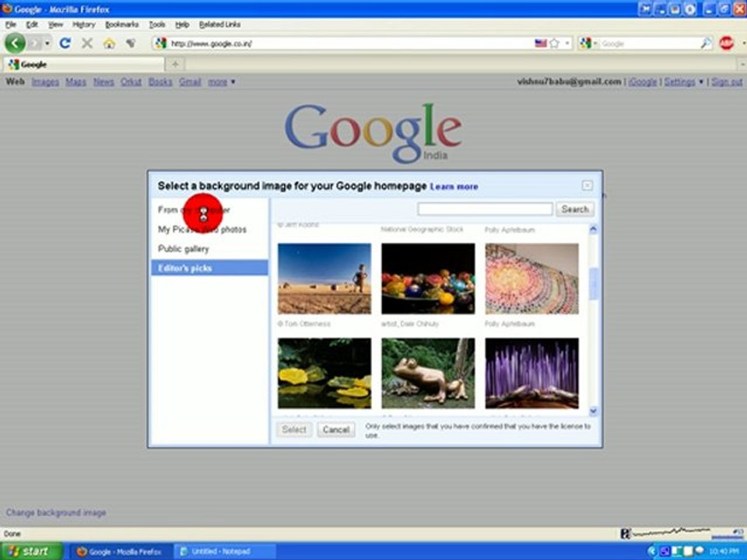Image resolution: width=747 pixels, height=560 pixels.
Task: Open the Tools menu
Action: point(157,24)
